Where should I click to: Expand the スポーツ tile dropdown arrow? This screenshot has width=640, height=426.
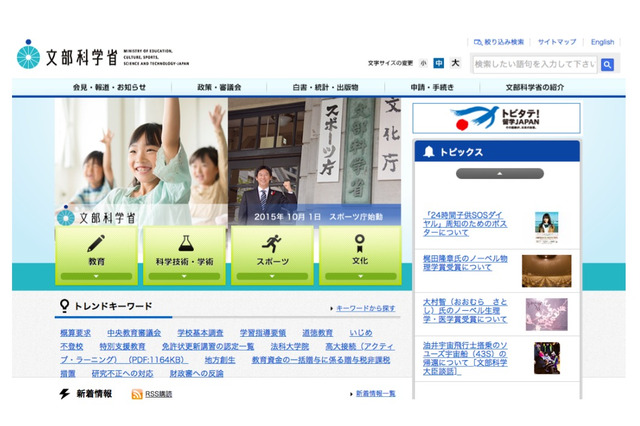pyautogui.click(x=272, y=276)
